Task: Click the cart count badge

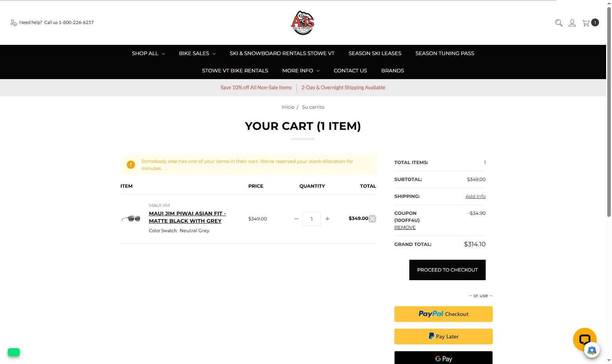Action: point(595,22)
